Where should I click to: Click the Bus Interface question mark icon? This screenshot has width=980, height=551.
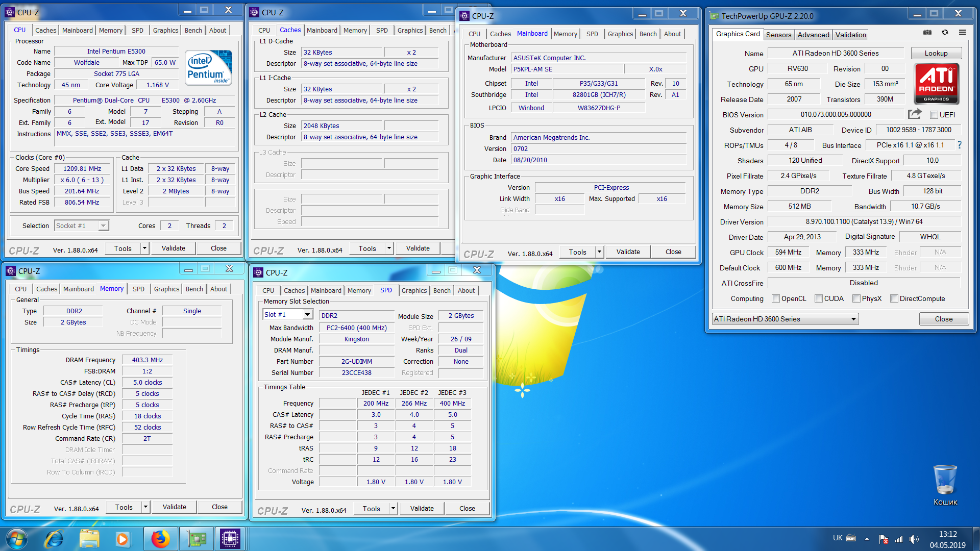click(x=960, y=145)
